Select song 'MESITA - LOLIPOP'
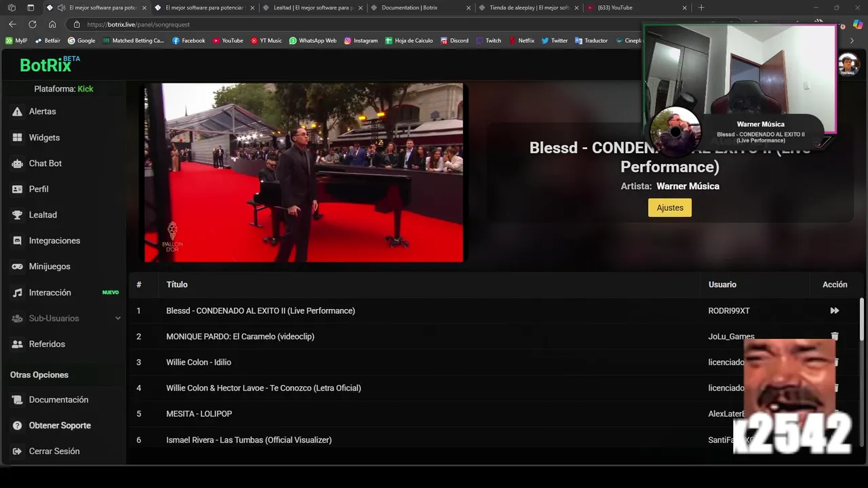 (199, 413)
